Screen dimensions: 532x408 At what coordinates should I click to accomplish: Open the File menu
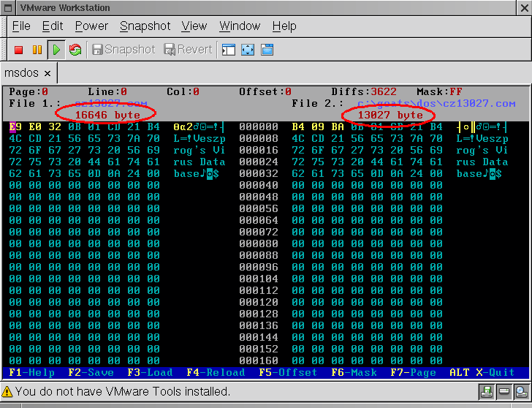tap(21, 26)
